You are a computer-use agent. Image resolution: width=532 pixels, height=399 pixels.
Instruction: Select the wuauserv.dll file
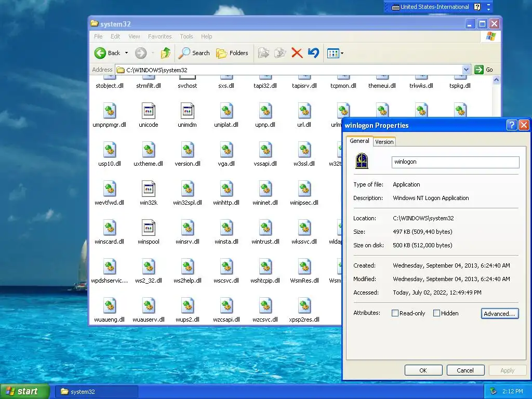point(148,310)
